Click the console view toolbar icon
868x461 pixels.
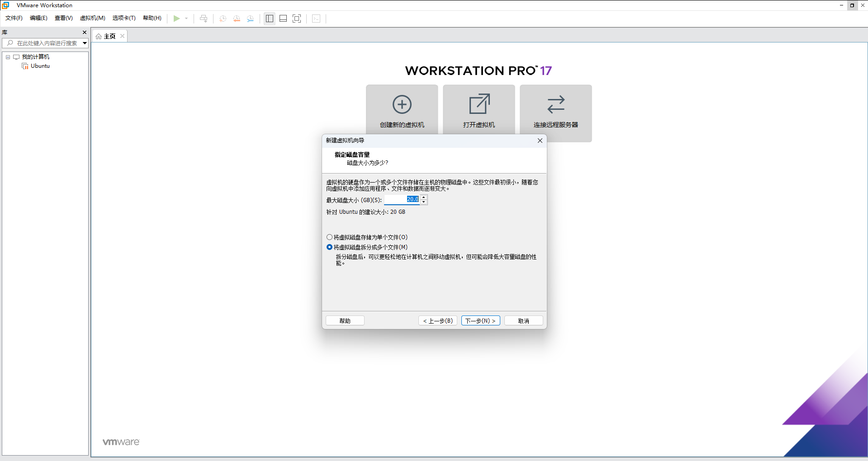coord(316,19)
